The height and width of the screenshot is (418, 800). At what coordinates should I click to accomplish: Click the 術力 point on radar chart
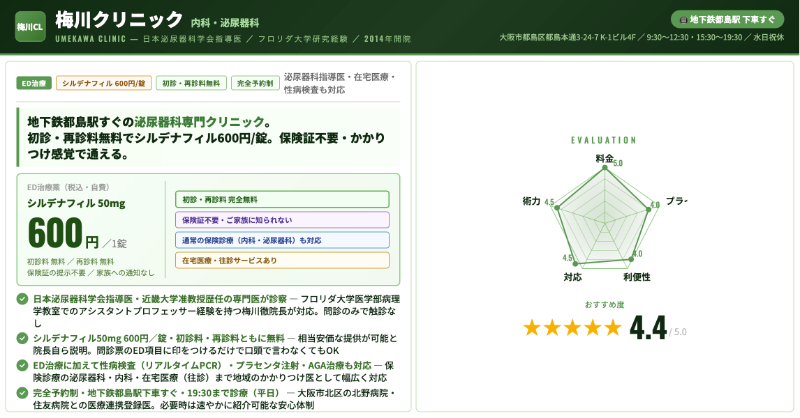(557, 208)
